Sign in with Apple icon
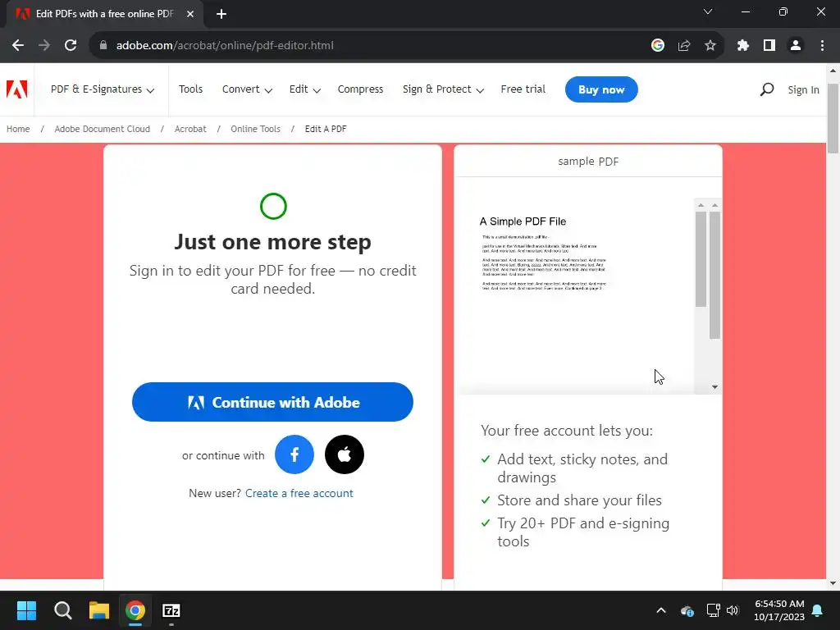Viewport: 840px width, 630px height. (x=345, y=454)
